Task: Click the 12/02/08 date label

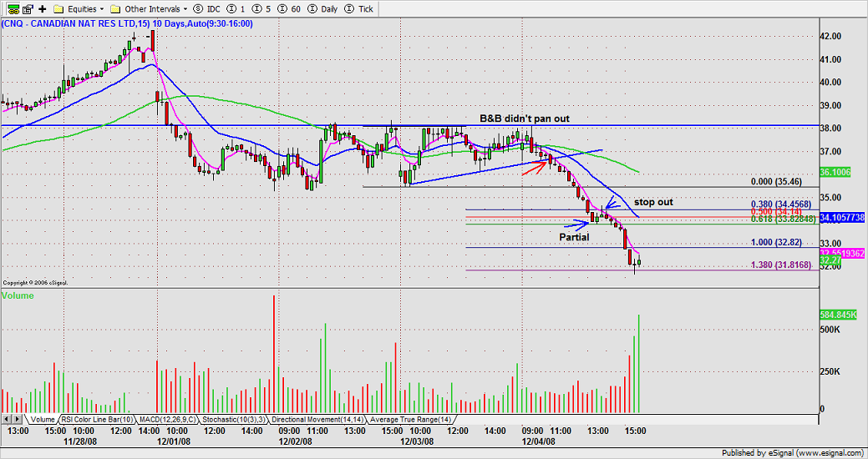Action: point(297,441)
